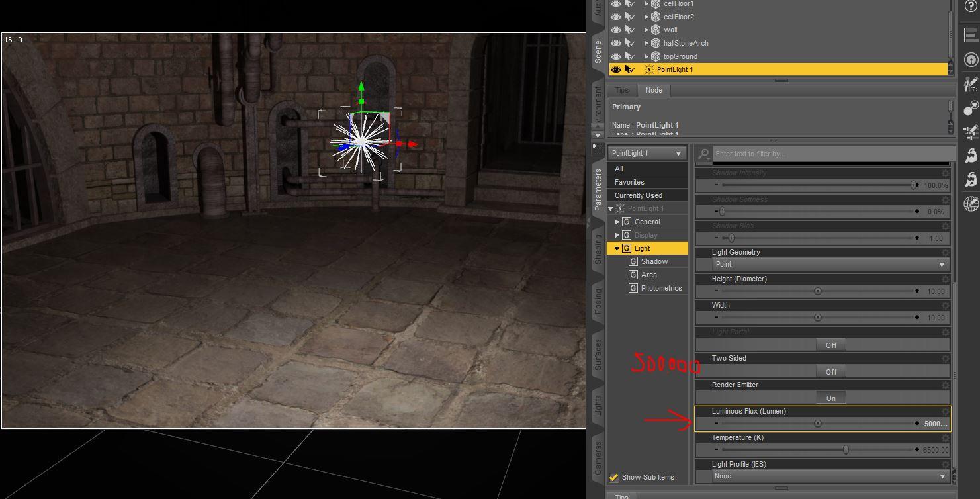This screenshot has width=980, height=499.
Task: Click the gear icon for Two Sided
Action: 945,358
